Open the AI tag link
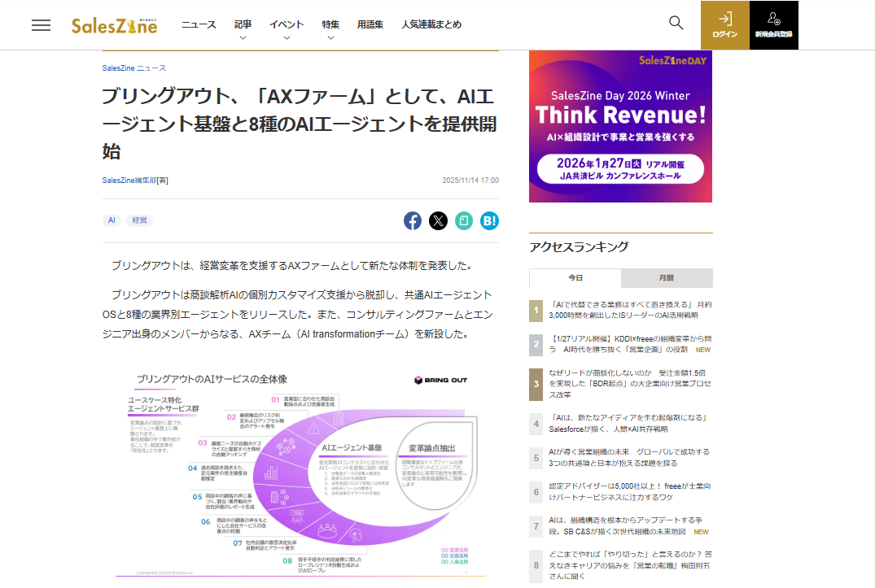Screen dimensions: 875x588 [112, 220]
